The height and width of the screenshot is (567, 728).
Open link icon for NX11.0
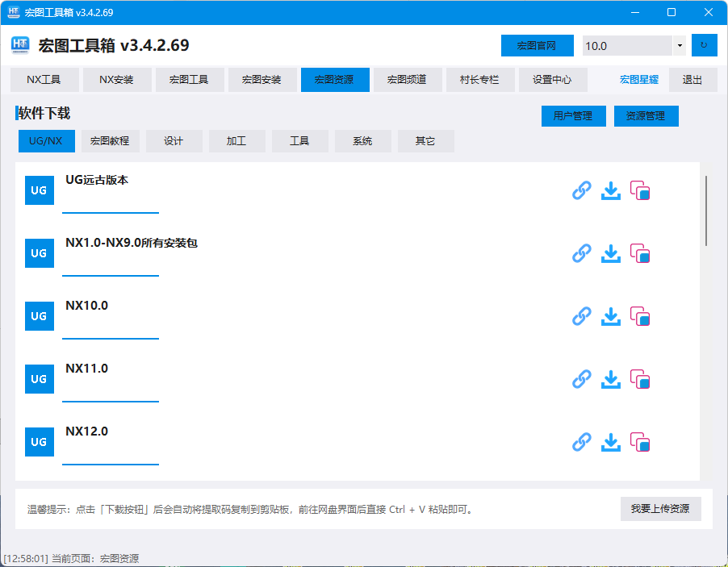pyautogui.click(x=581, y=379)
